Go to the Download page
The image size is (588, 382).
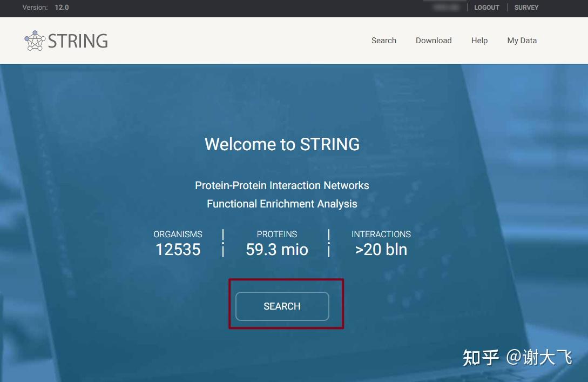434,41
